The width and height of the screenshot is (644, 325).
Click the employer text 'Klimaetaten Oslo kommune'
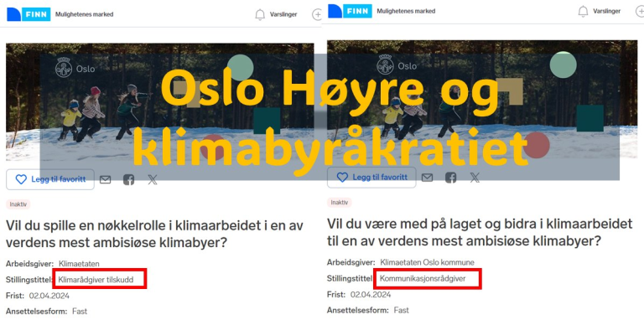coord(427,262)
